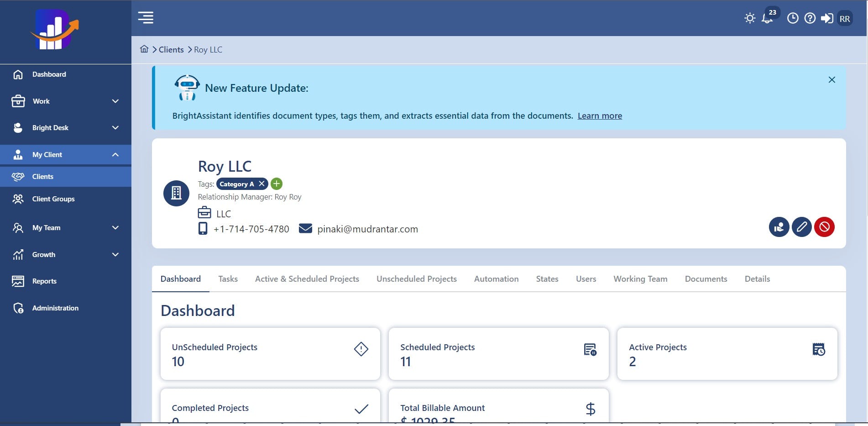The width and height of the screenshot is (868, 426).
Task: Click the assign relationship manager icon
Action: coord(779,227)
